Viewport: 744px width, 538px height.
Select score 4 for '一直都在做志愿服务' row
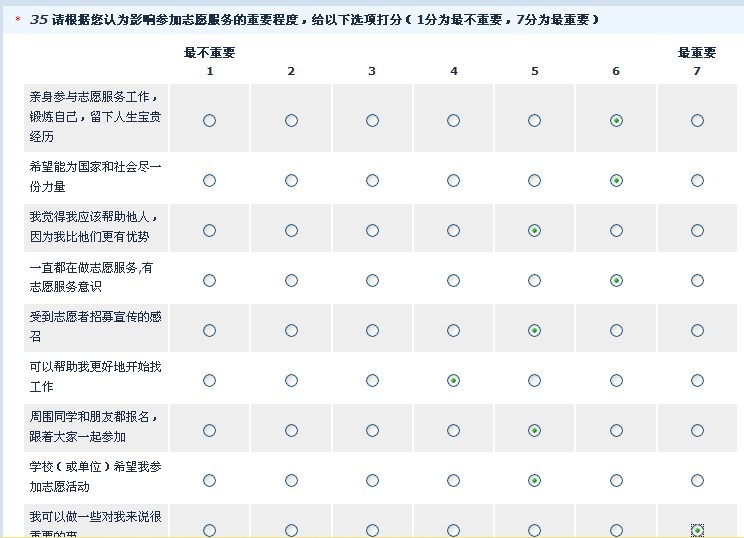453,280
